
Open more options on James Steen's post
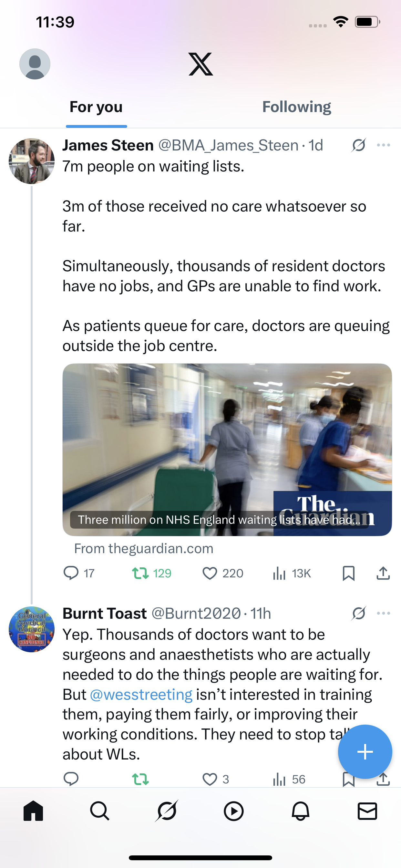[384, 145]
